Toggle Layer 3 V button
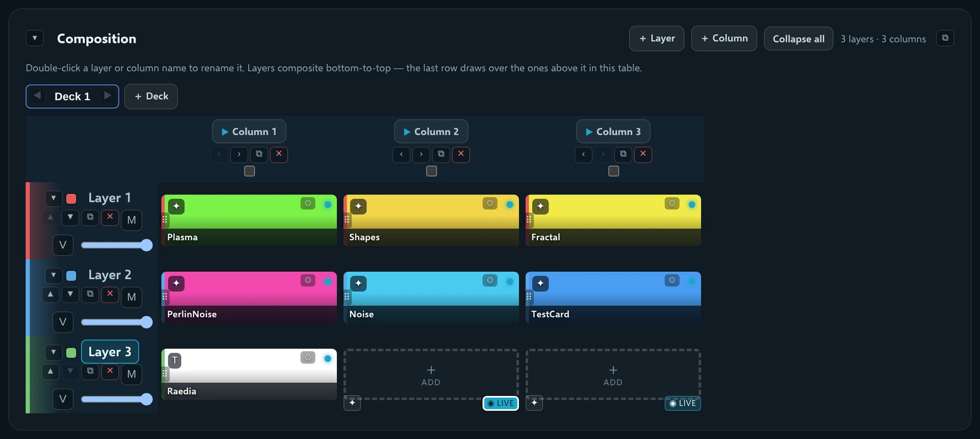 (63, 399)
